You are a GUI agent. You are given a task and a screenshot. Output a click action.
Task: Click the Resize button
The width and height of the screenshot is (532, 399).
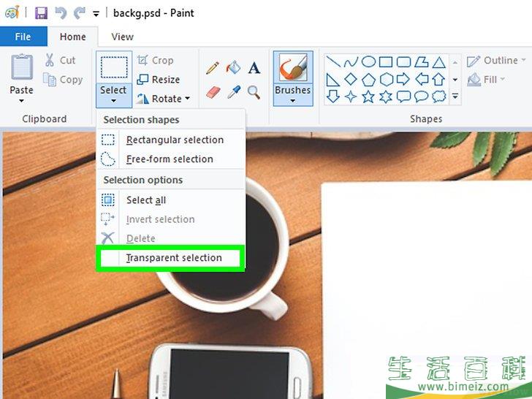158,80
